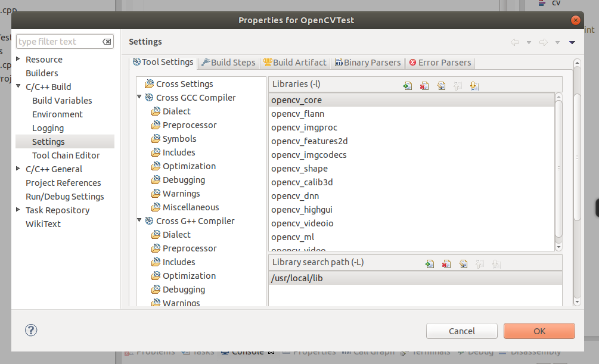Screen dimensions: 599x364
Task: Clear the filter text field icon
Action: (x=107, y=42)
